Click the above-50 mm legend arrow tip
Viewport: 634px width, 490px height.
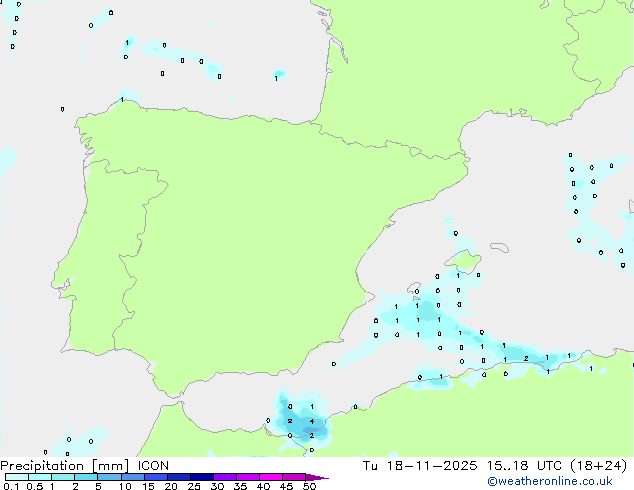(317, 477)
